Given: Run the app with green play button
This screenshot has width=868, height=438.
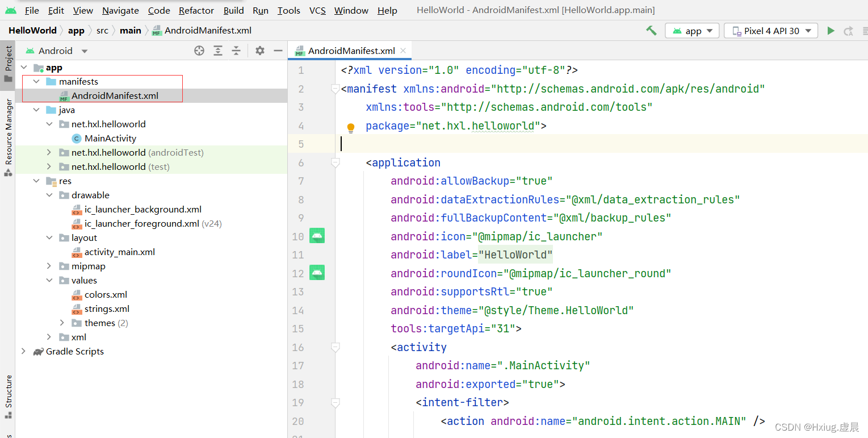Looking at the screenshot, I should [831, 31].
